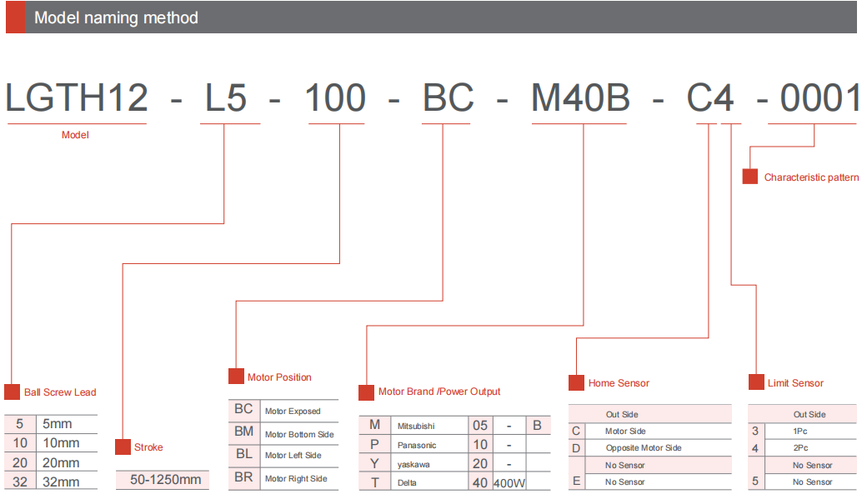Select the LGTH12 model code segment
Screen dimensions: 862x504
[x=77, y=99]
